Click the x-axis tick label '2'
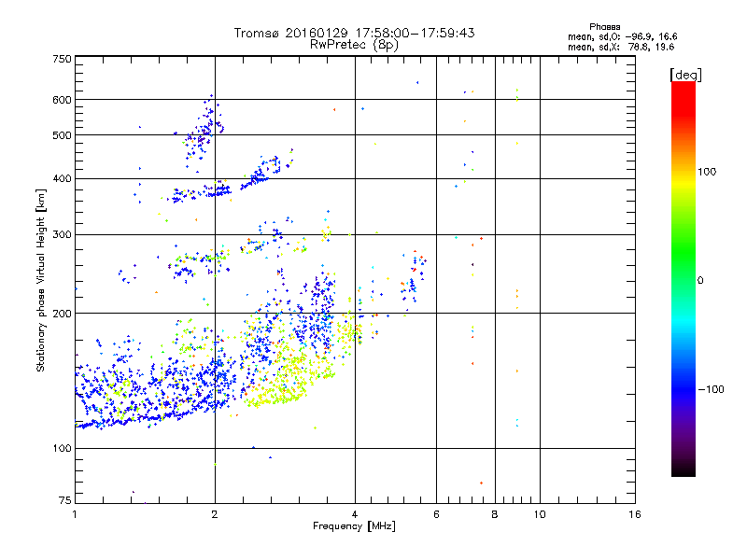The width and height of the screenshot is (747, 560). click(215, 514)
